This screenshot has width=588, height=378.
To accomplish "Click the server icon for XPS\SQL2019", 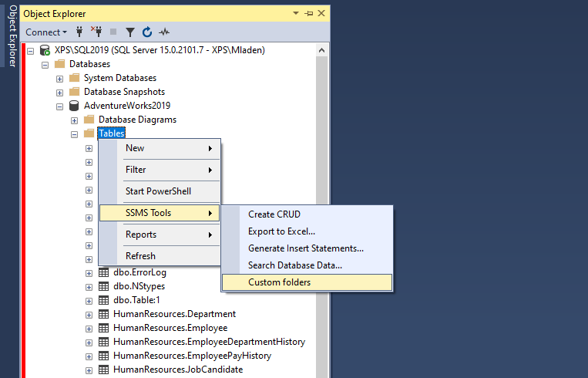I will click(45, 50).
